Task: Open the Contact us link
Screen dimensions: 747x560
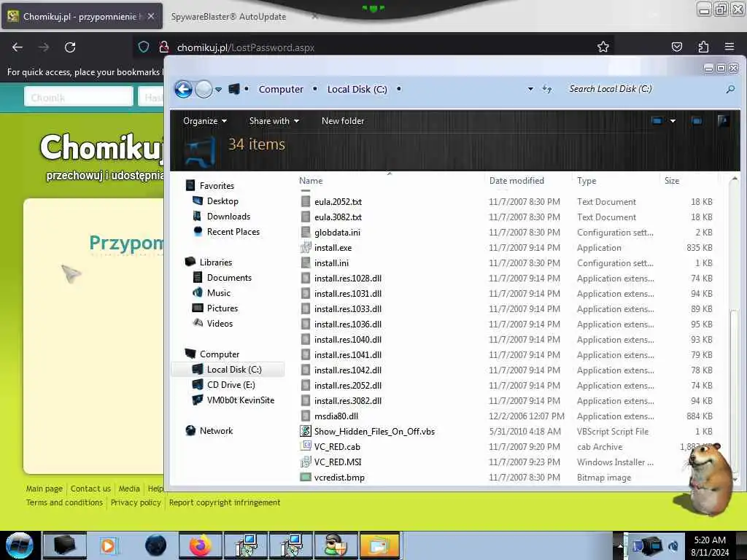Action: pos(90,489)
